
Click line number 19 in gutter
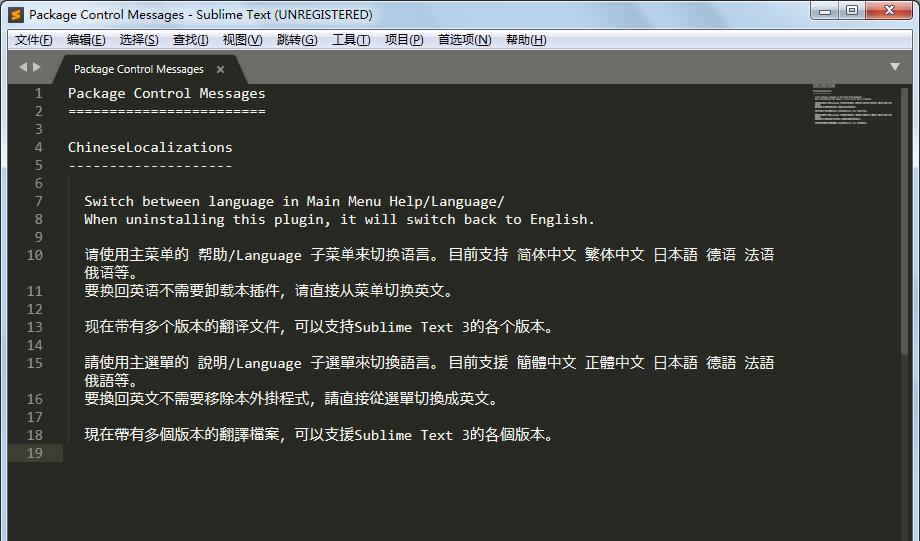[35, 453]
